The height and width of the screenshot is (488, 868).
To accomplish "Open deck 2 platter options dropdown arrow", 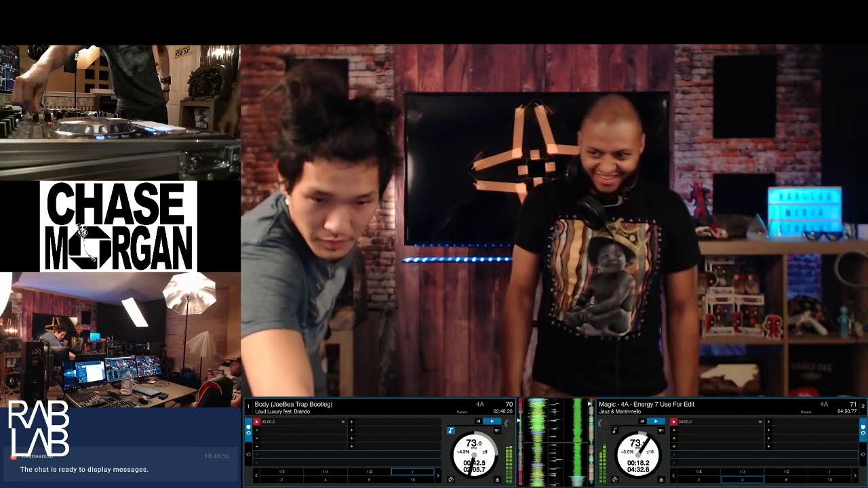I will tap(661, 430).
